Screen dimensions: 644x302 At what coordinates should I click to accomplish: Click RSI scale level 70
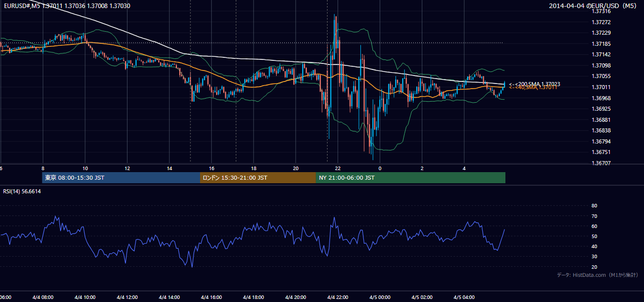coord(595,216)
